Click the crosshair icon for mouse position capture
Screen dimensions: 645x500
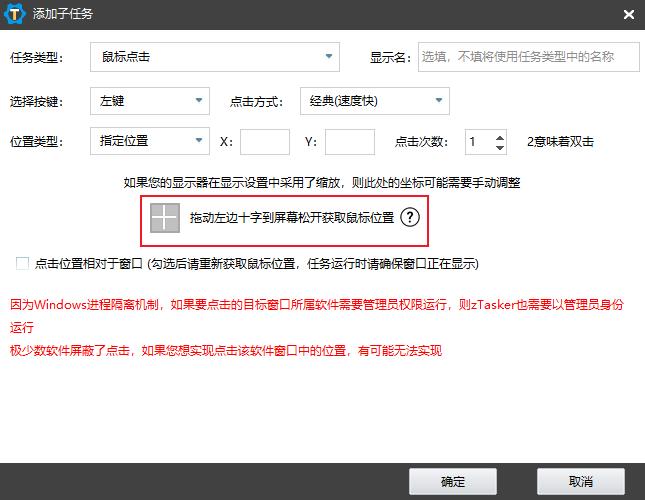tap(165, 218)
